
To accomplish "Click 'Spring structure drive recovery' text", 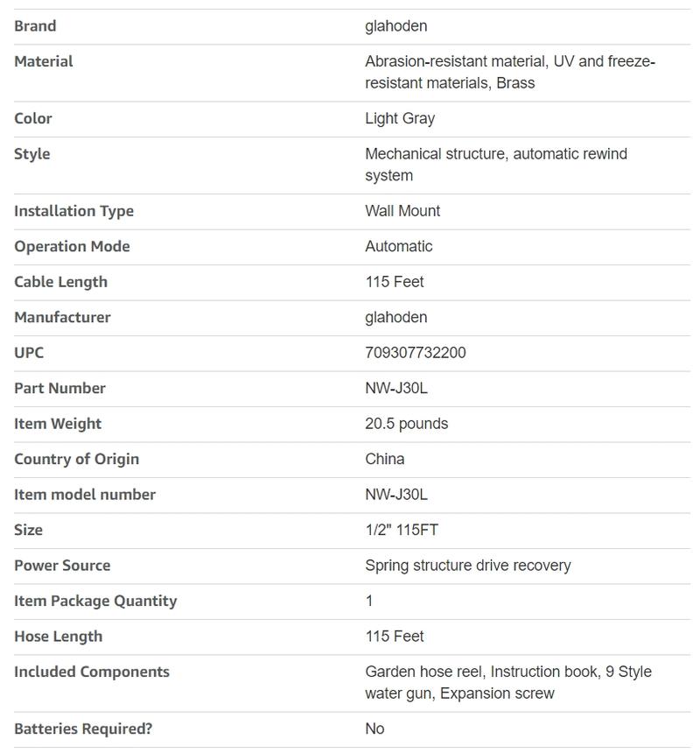I will pos(467,566).
